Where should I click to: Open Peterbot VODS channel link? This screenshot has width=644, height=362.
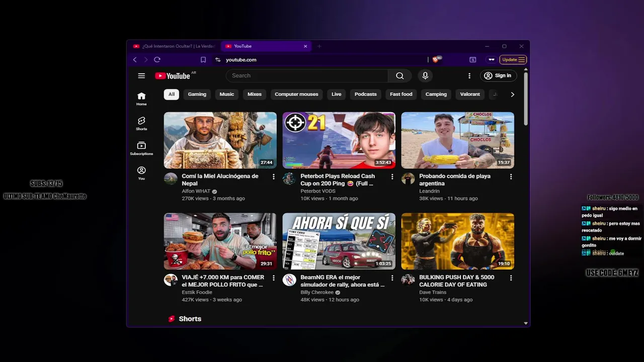(x=317, y=191)
